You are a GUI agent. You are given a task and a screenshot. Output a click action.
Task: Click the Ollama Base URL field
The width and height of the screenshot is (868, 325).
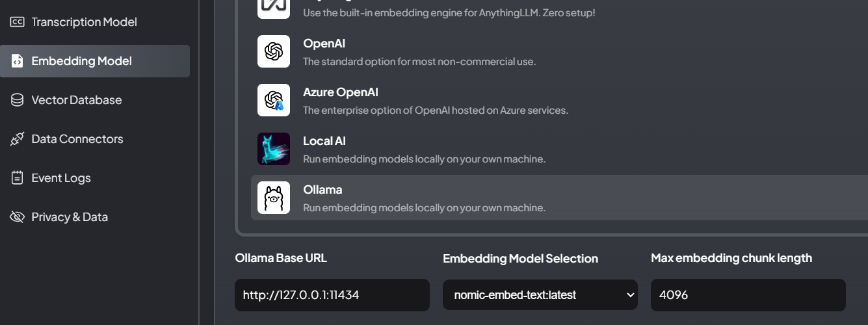pyautogui.click(x=332, y=295)
